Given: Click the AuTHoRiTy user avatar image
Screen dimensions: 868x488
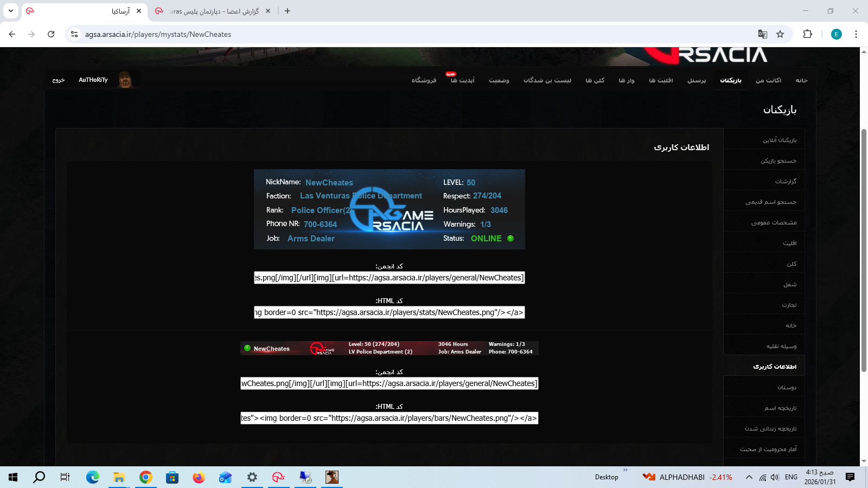Looking at the screenshot, I should (125, 80).
